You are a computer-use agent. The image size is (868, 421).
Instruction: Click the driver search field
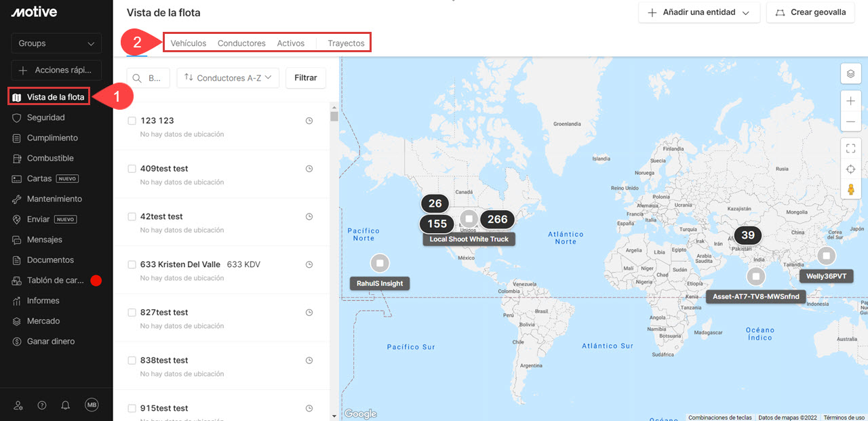click(149, 78)
